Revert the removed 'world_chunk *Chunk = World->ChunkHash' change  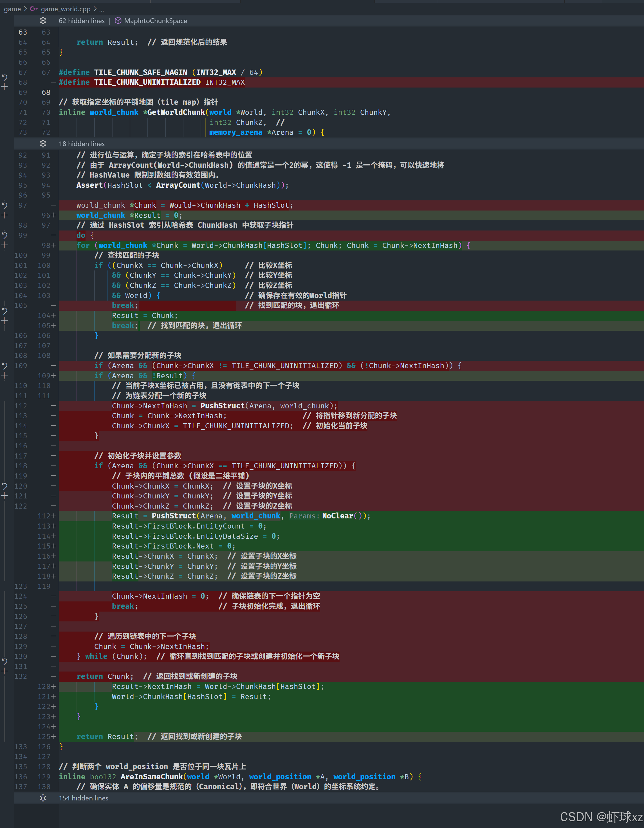coord(5,205)
